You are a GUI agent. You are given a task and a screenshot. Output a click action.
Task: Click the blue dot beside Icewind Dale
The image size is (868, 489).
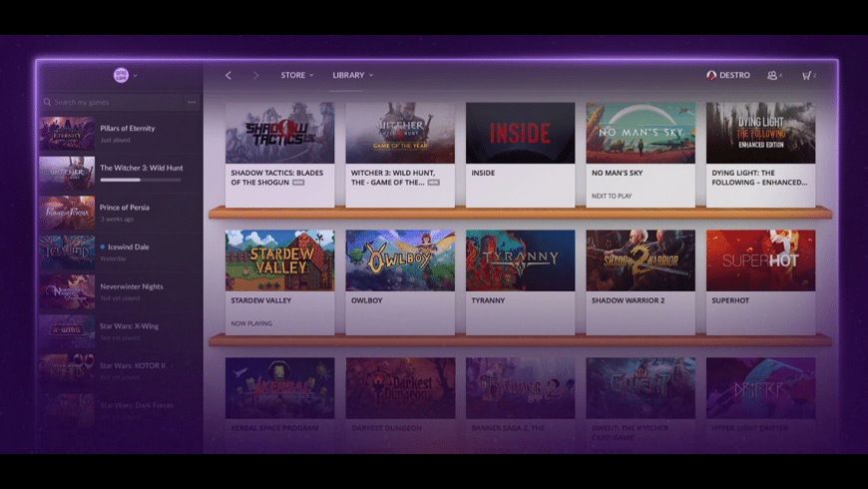[x=103, y=246]
